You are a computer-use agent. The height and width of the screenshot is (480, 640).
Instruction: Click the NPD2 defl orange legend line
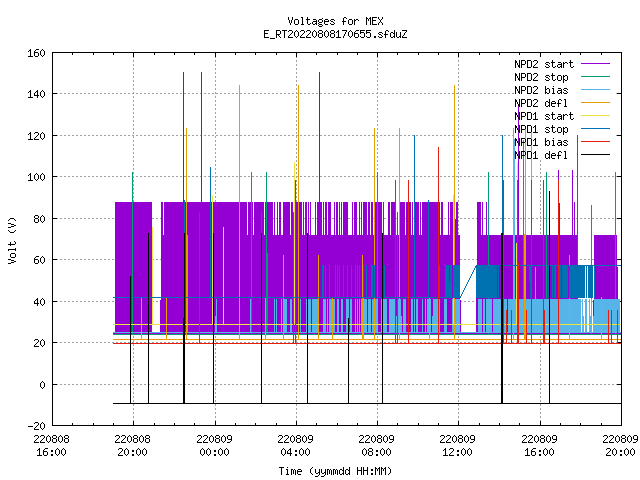595,103
